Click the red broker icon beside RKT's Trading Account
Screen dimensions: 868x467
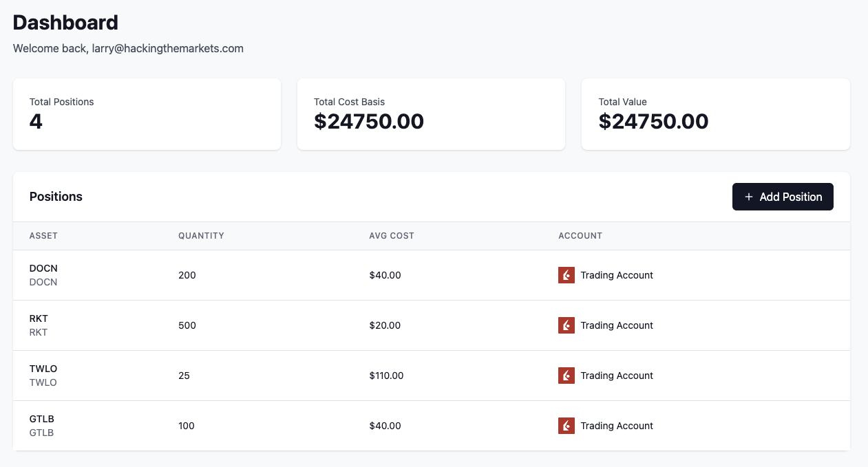point(566,325)
